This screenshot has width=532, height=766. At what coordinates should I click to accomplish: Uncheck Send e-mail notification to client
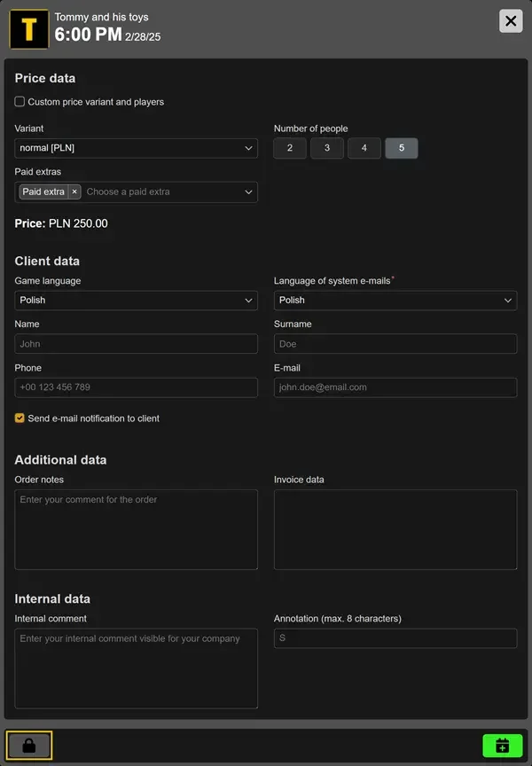pyautogui.click(x=20, y=418)
